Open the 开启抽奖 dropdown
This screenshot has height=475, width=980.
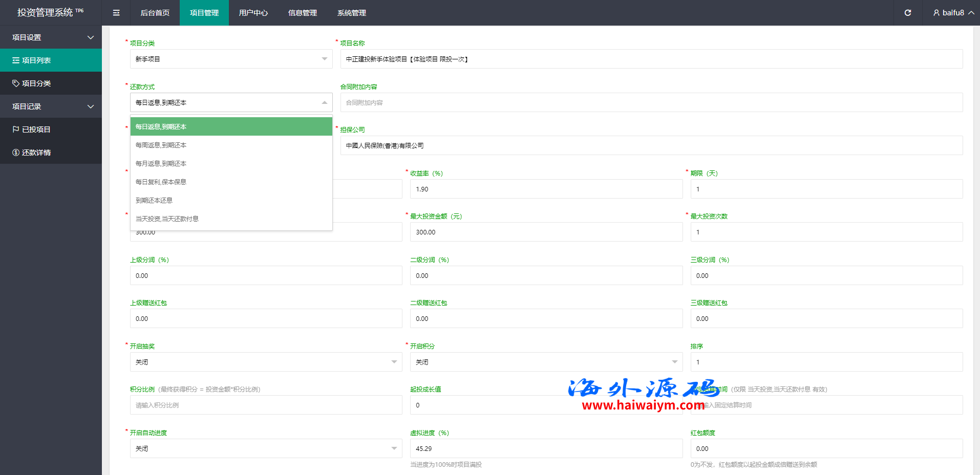click(x=266, y=362)
